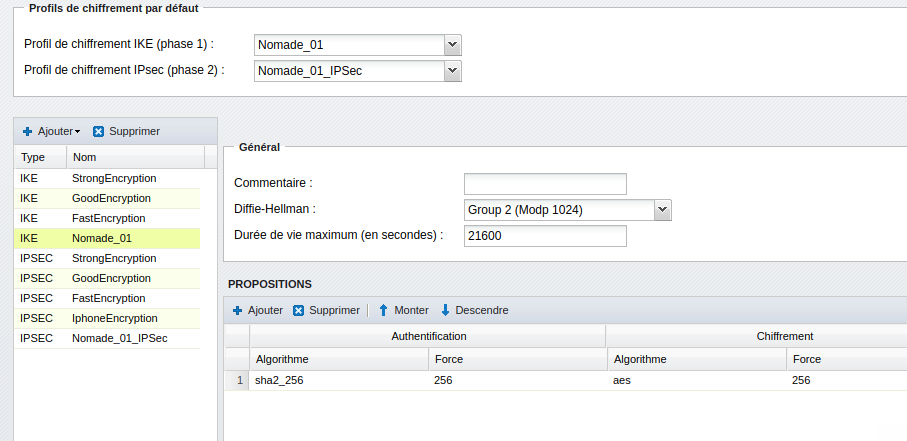The image size is (907, 441).
Task: Click Supprimer icon above the profile list
Action: coord(98,131)
